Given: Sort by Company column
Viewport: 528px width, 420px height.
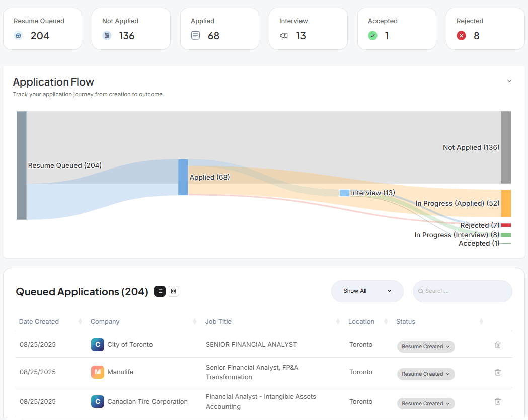Looking at the screenshot, I should [105, 322].
